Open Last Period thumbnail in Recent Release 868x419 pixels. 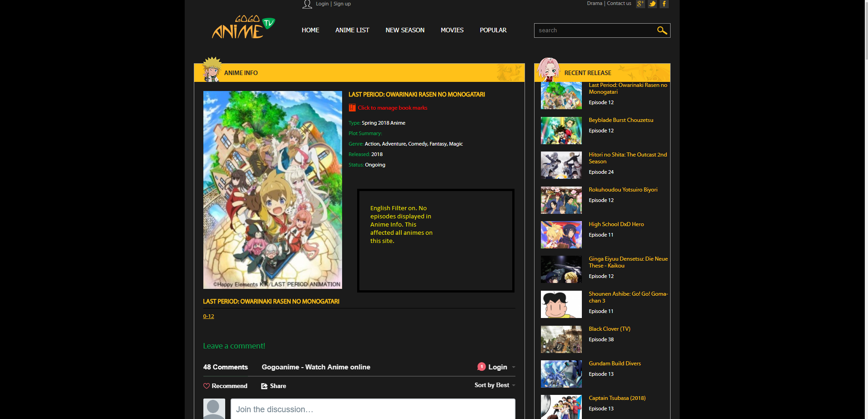561,96
